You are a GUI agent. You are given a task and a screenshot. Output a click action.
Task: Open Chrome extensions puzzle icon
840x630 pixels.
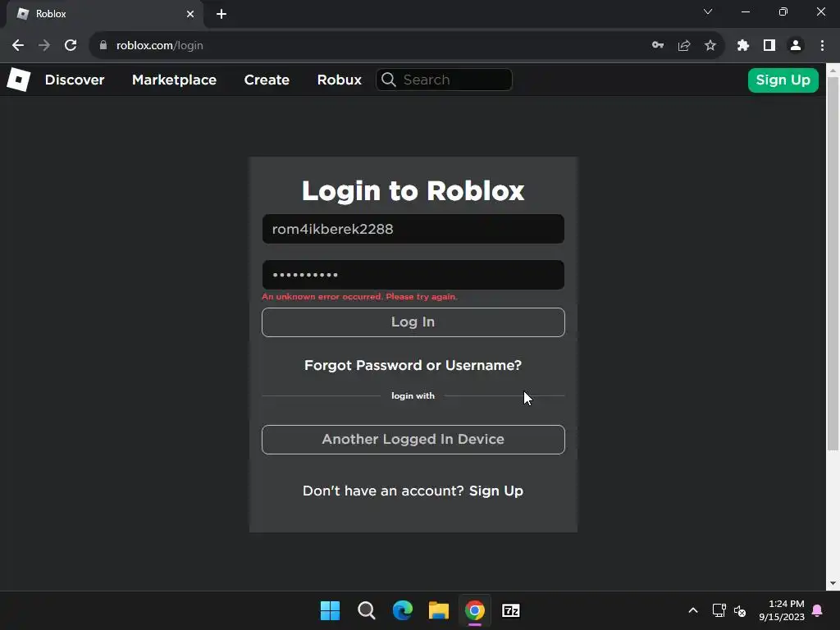pos(743,46)
